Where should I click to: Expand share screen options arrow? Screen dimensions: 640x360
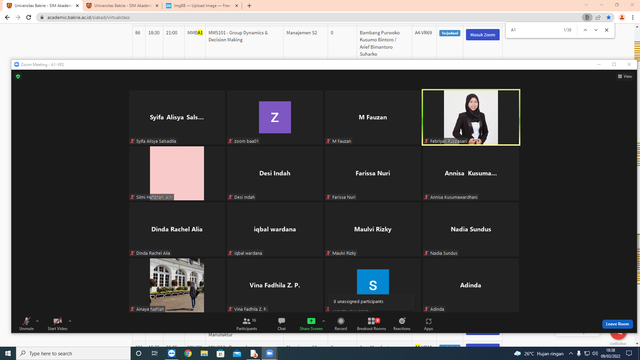pyautogui.click(x=324, y=321)
